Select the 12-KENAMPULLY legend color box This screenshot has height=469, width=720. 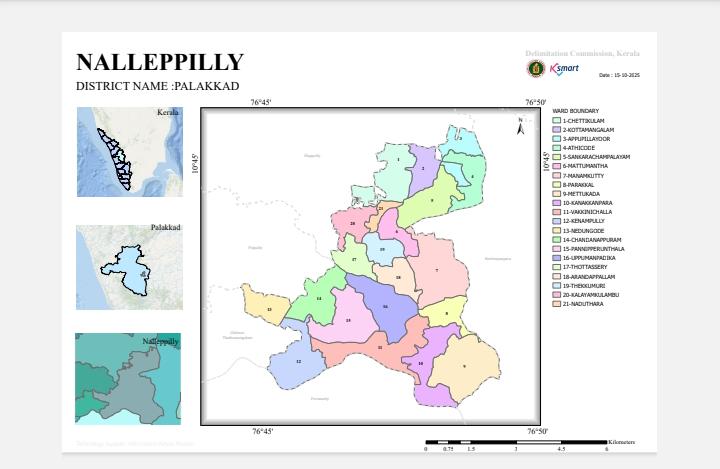[x=557, y=221]
